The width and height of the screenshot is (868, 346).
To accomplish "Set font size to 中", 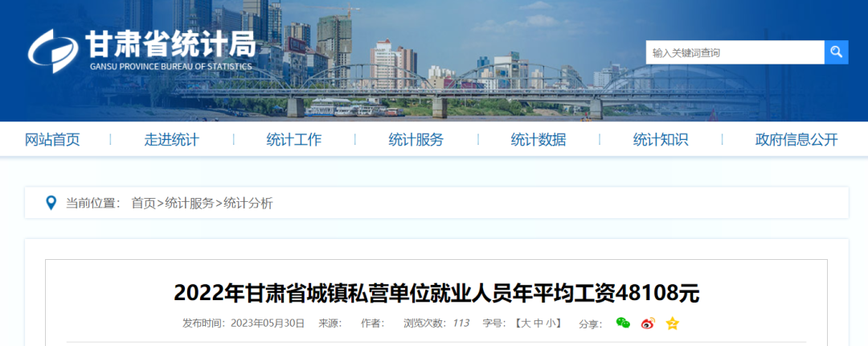I will pos(538,323).
